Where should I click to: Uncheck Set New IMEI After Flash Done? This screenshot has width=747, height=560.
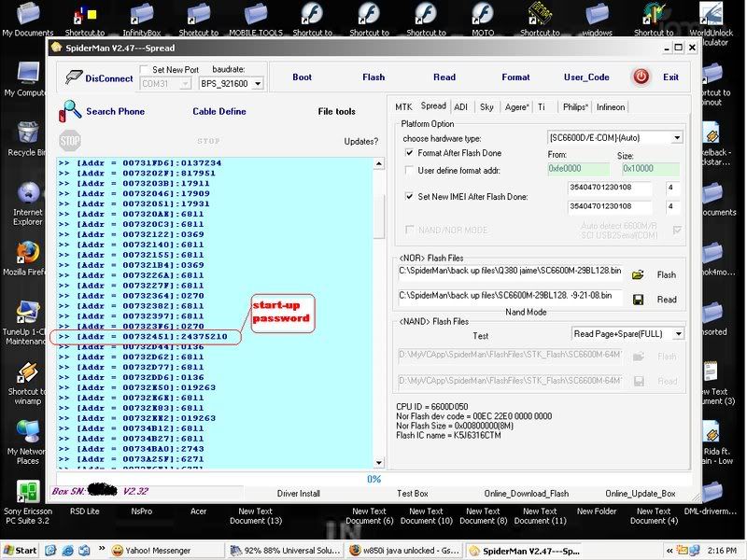pyautogui.click(x=409, y=196)
